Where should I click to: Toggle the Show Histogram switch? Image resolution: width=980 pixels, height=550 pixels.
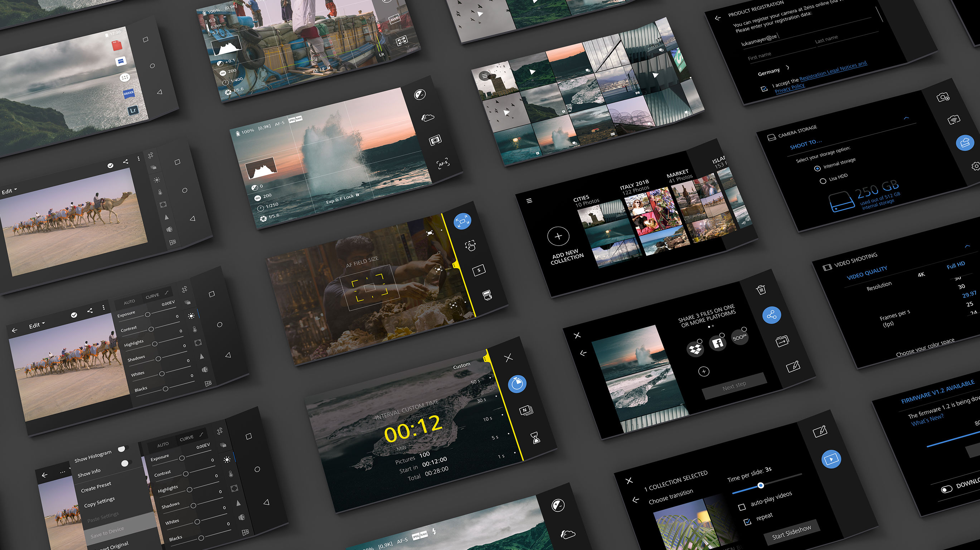tap(123, 449)
